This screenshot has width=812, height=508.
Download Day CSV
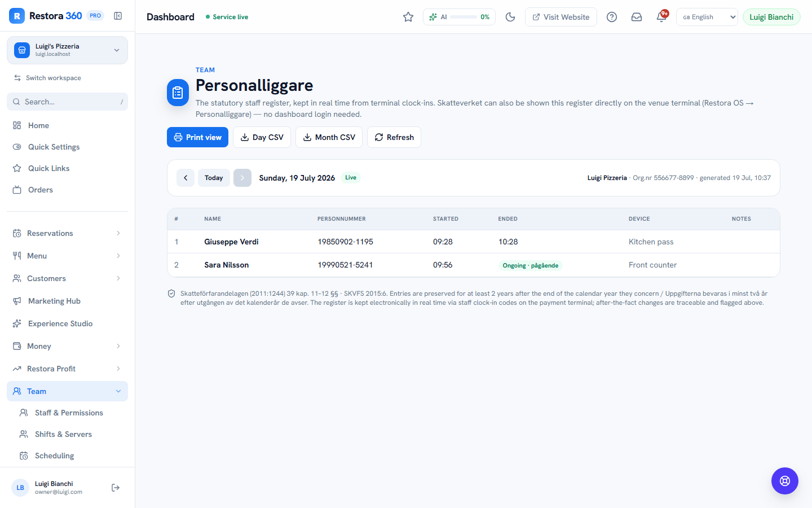(x=262, y=137)
